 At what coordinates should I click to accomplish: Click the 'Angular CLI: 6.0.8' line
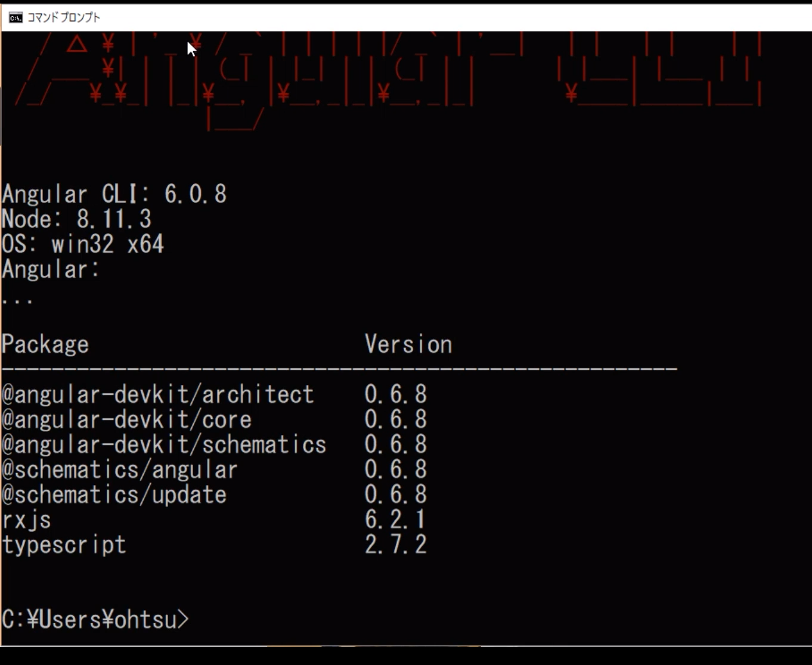click(x=114, y=194)
